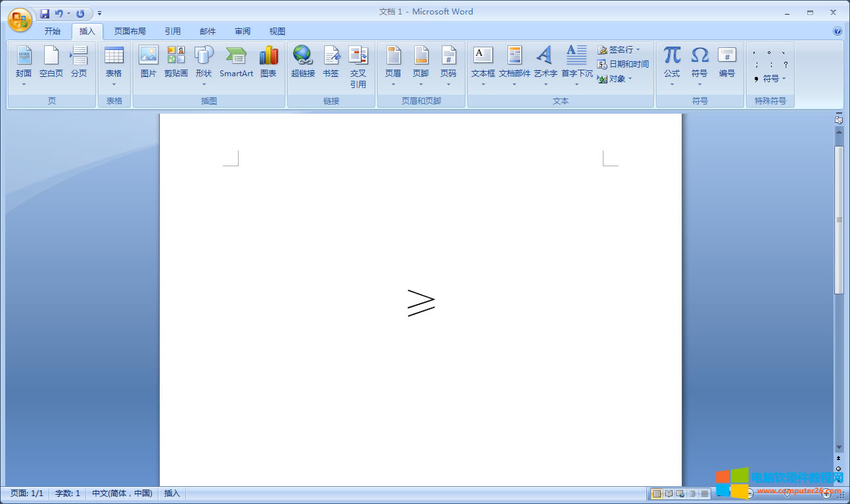Insert an object (对象)

pos(615,79)
